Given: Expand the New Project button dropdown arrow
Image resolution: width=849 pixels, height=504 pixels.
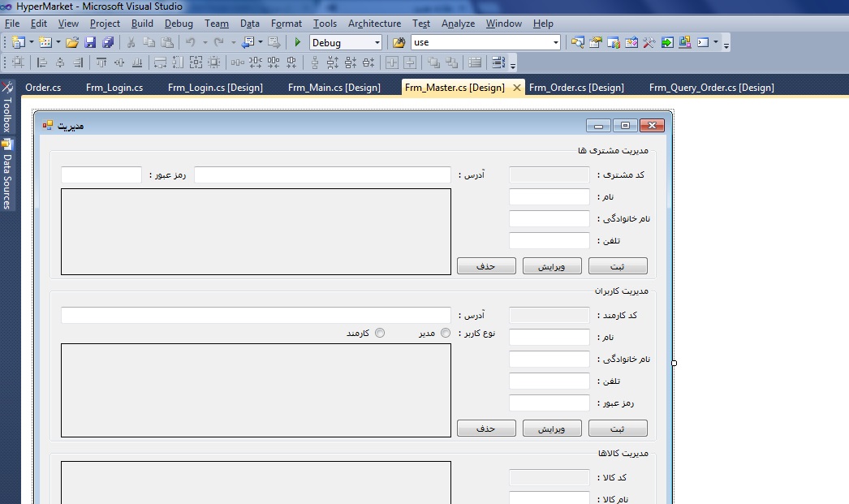Looking at the screenshot, I should 31,42.
